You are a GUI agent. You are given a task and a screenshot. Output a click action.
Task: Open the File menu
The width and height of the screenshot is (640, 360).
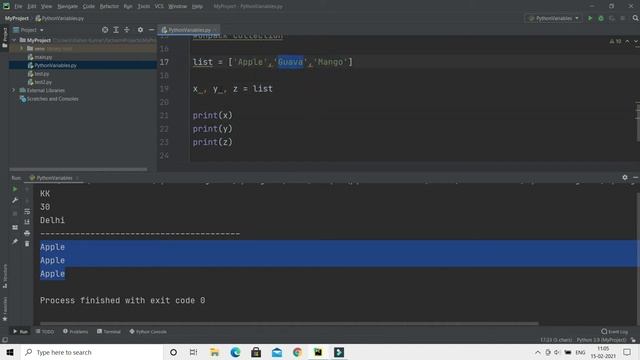(x=18, y=7)
